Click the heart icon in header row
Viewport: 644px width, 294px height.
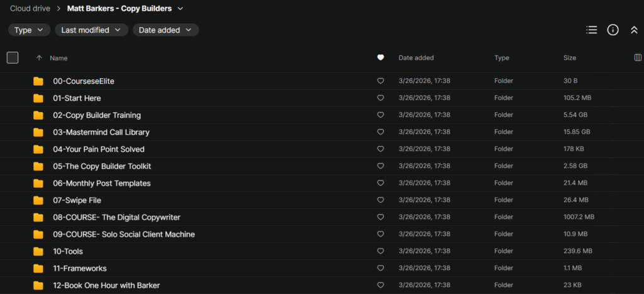click(x=380, y=58)
